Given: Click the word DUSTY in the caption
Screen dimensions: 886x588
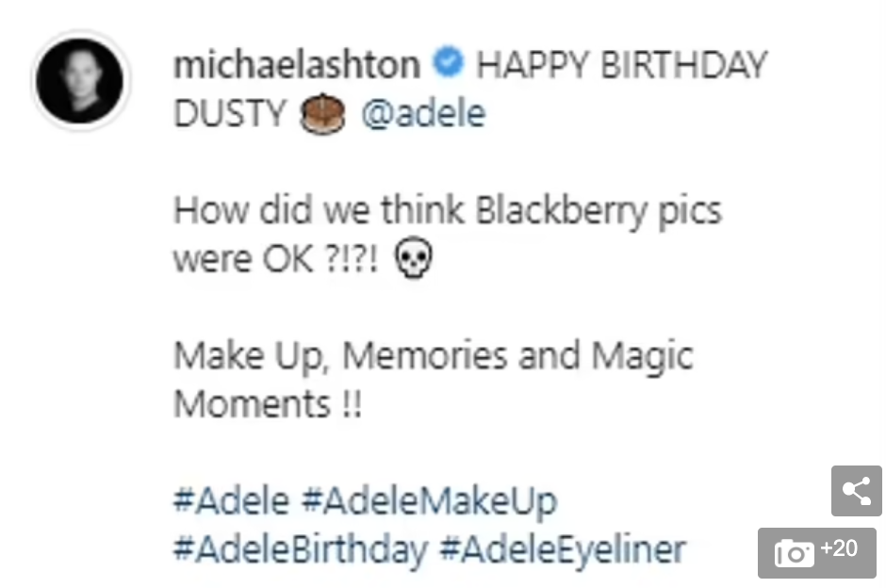Looking at the screenshot, I should 230,113.
